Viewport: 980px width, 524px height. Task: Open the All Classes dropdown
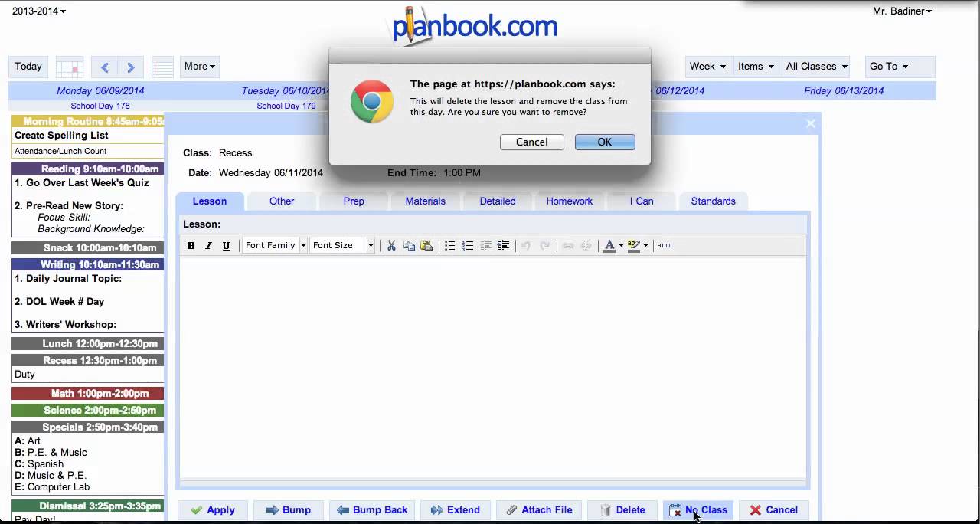point(816,67)
